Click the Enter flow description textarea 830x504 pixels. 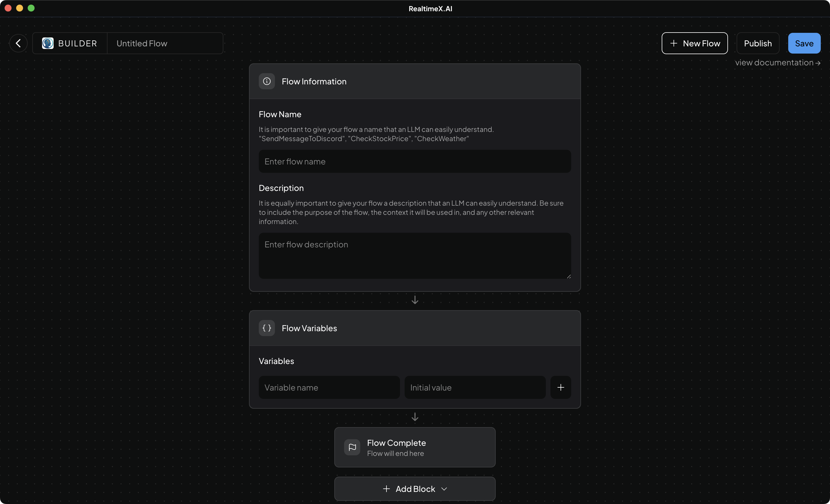tap(415, 256)
